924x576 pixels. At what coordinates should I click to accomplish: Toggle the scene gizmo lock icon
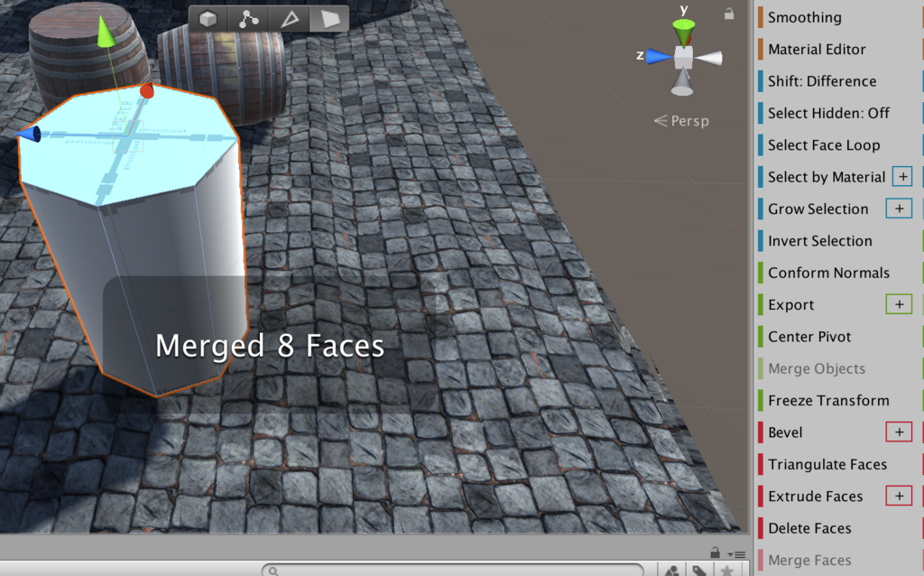click(729, 14)
